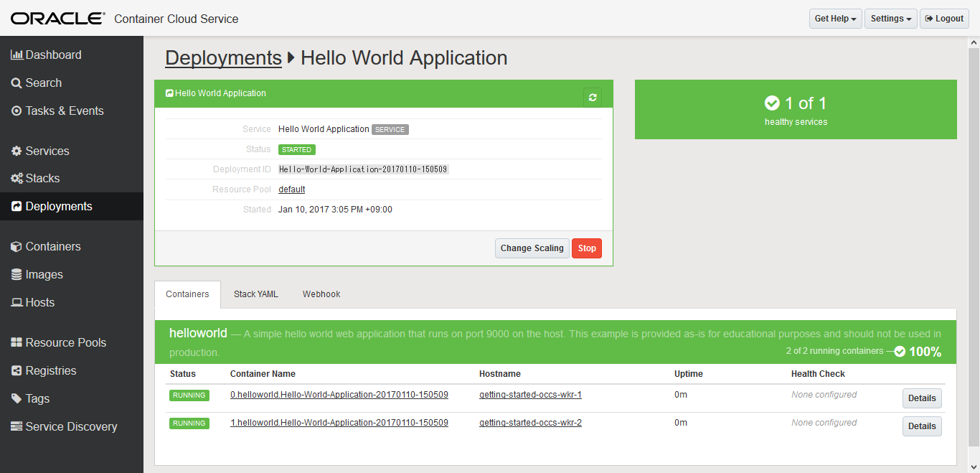Click the Resource Pools grid icon
The image size is (980, 473).
point(17,343)
